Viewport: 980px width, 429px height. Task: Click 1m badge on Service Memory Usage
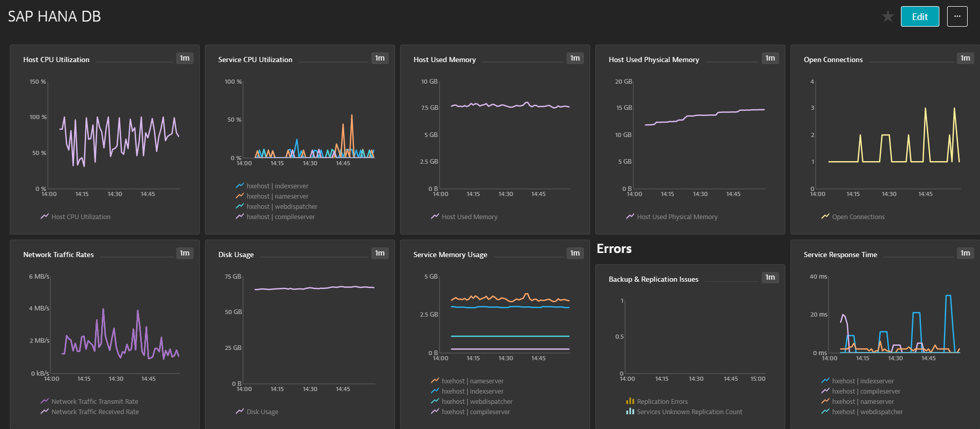(575, 253)
